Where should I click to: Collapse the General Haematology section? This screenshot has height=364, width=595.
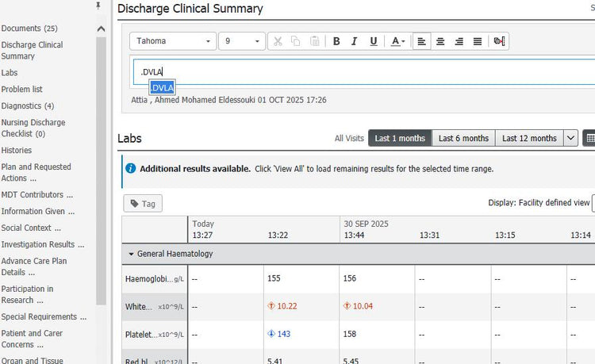pyautogui.click(x=131, y=254)
